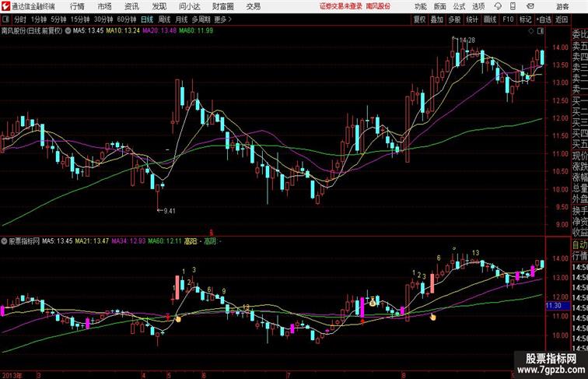Click the 2013年 label on time axis
The image size is (588, 379).
[x=12, y=375]
